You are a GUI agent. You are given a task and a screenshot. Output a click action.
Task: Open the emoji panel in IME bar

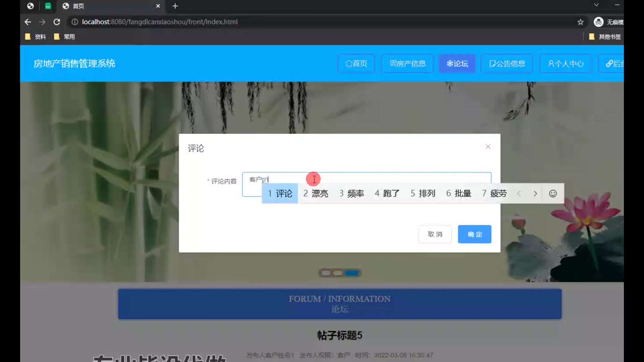click(x=553, y=194)
